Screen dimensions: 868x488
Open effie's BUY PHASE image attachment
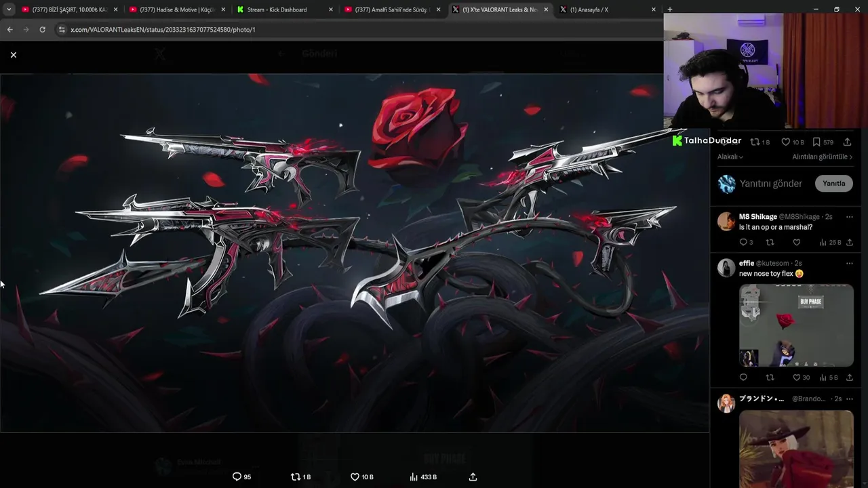796,325
